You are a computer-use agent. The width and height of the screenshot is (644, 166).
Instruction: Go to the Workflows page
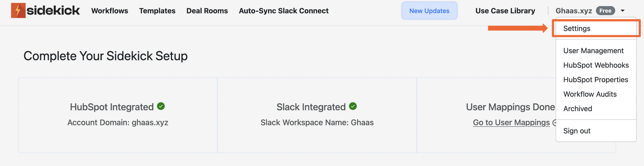[x=109, y=11]
